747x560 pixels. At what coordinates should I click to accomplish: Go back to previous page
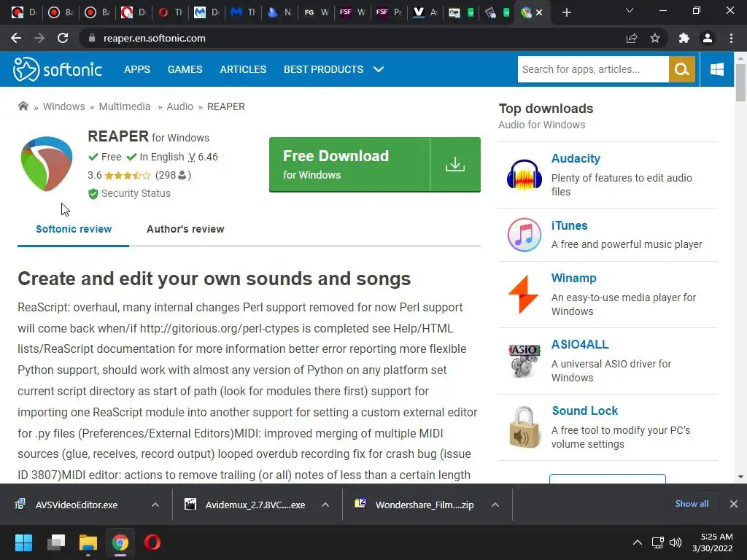(x=16, y=38)
